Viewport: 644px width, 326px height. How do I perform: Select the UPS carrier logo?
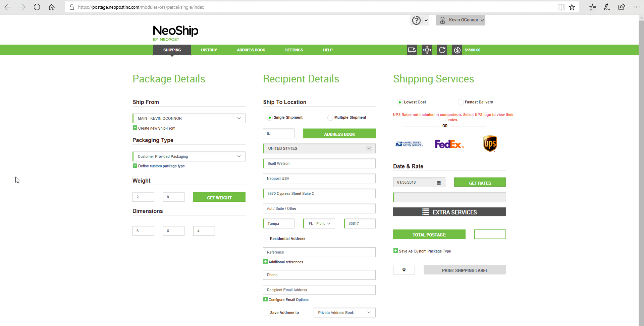pyautogui.click(x=490, y=144)
